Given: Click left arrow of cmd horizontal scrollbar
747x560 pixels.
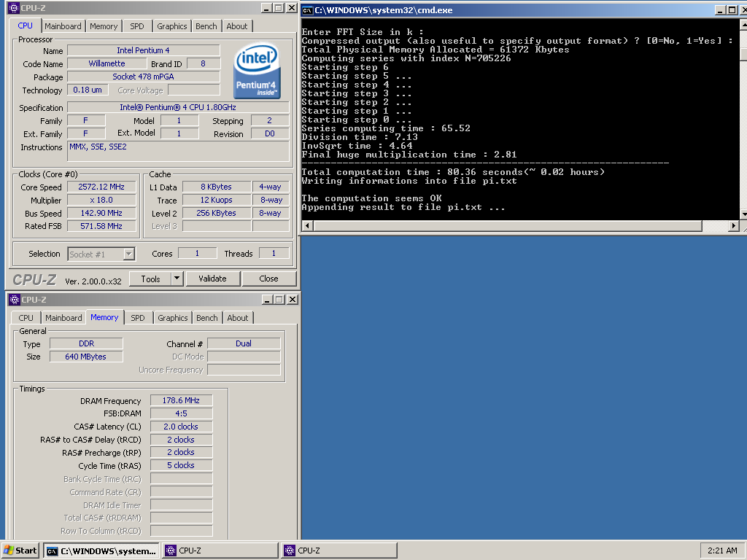Looking at the screenshot, I should (x=307, y=226).
